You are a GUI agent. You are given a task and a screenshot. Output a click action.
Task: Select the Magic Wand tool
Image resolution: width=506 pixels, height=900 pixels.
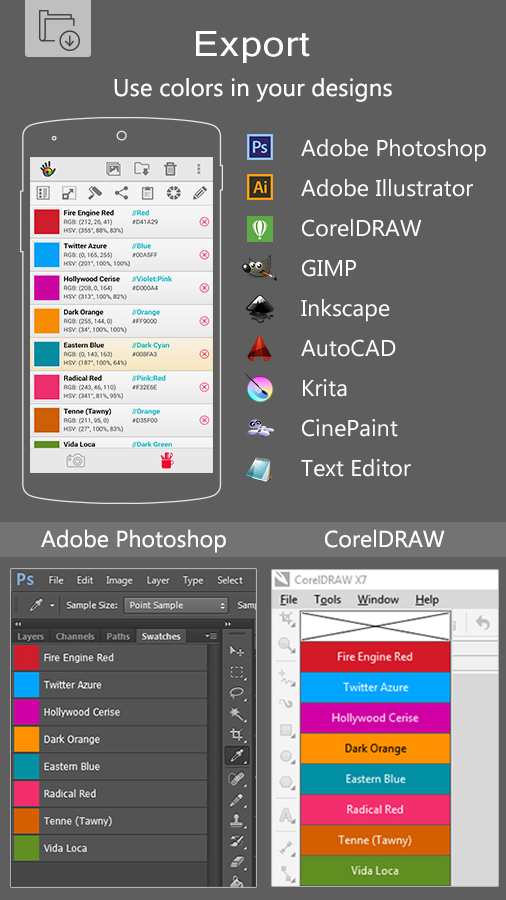(x=237, y=713)
